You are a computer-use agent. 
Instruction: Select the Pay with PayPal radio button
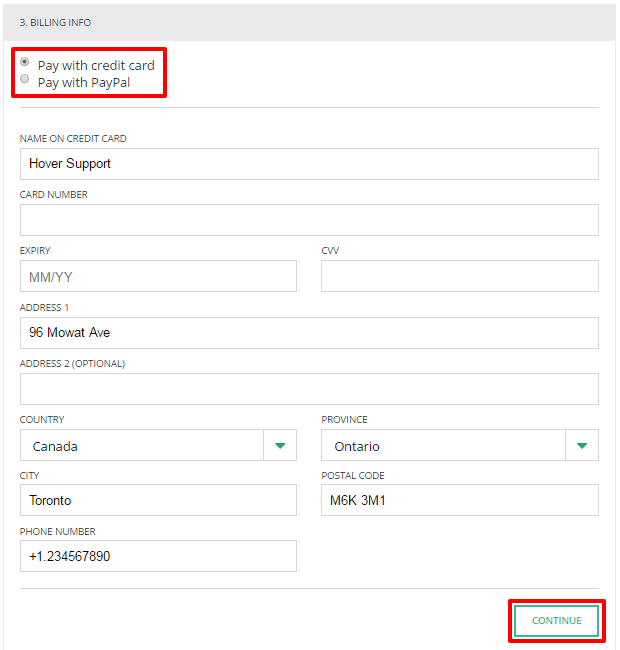coord(25,79)
